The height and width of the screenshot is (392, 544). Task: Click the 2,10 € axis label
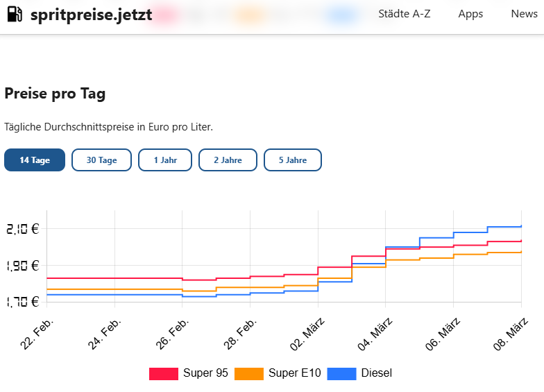click(x=22, y=229)
